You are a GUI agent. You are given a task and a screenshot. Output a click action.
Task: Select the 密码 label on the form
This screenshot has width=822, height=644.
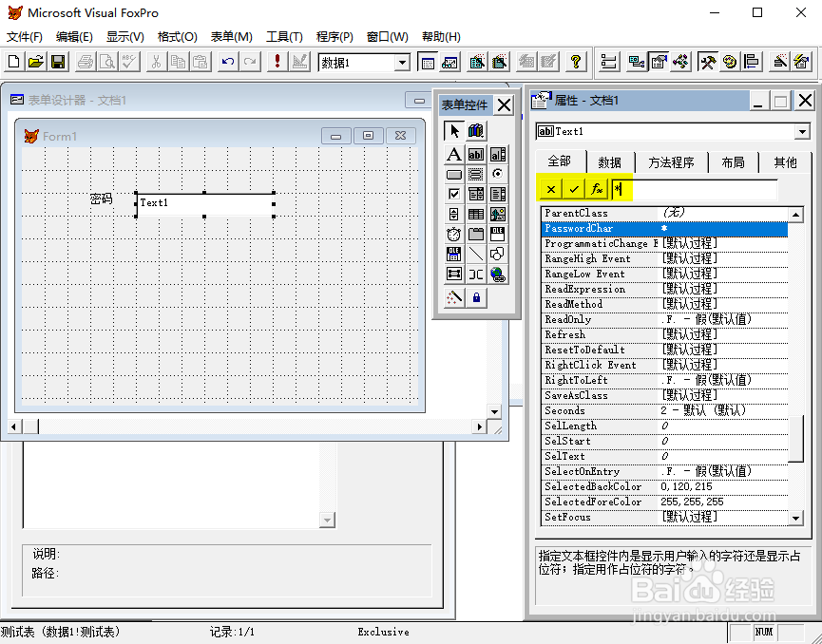(x=101, y=199)
